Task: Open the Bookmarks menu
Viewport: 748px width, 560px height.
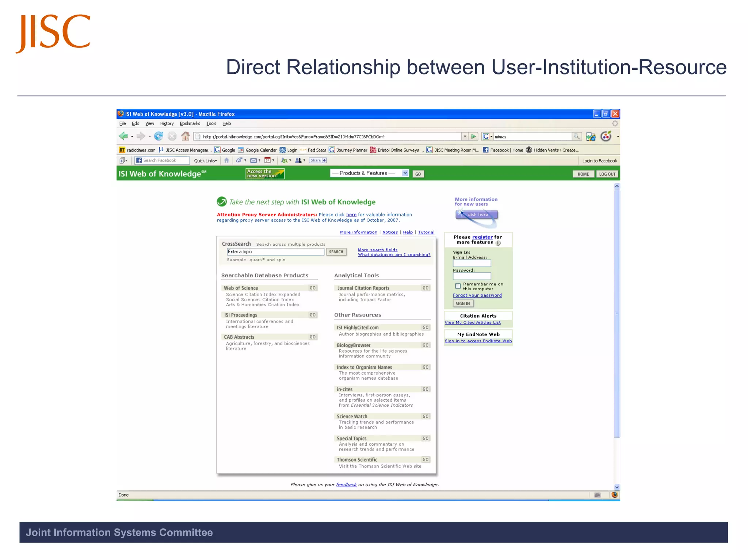Action: pos(190,123)
